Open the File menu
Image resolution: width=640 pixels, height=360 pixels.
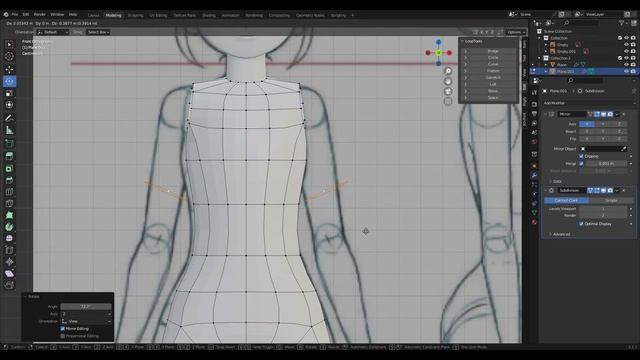(15, 14)
